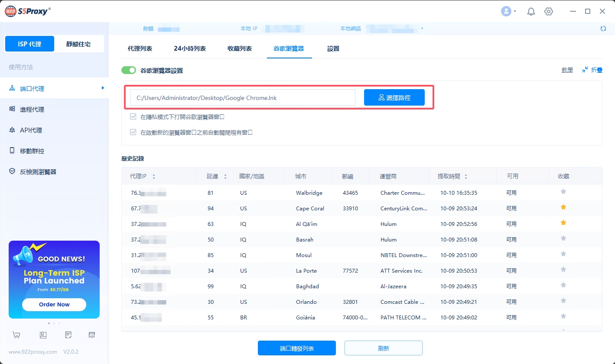
Task: Uncheck the incognito mode checkbox
Action: [x=133, y=116]
